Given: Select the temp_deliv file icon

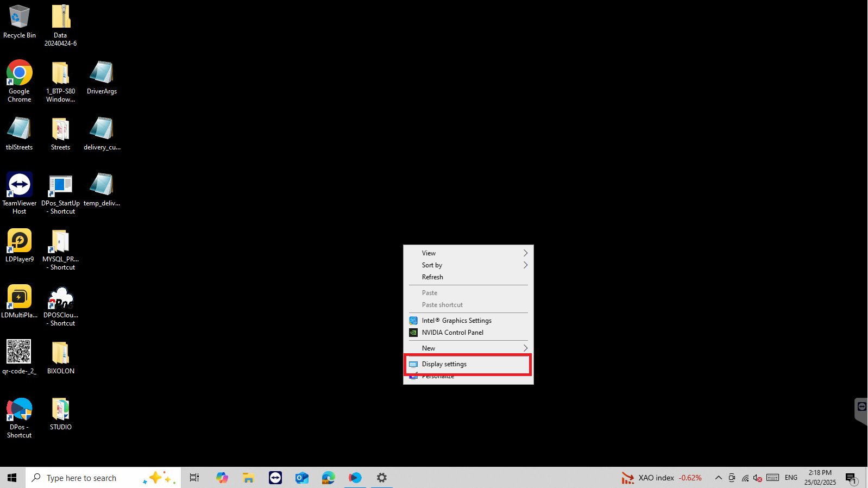Looking at the screenshot, I should coord(102,189).
